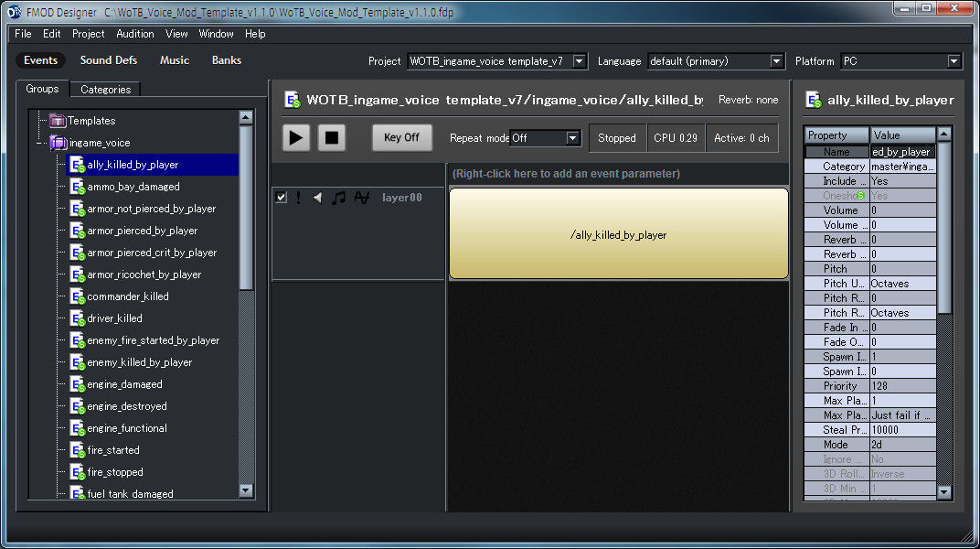The height and width of the screenshot is (549, 980).
Task: Click the ammo_bay_damaged event icon
Action: pos(78,187)
